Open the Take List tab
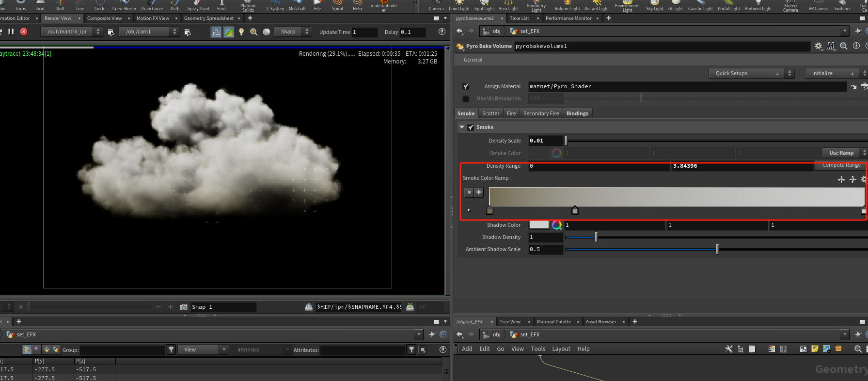Image resolution: width=868 pixels, height=381 pixels. click(x=520, y=18)
